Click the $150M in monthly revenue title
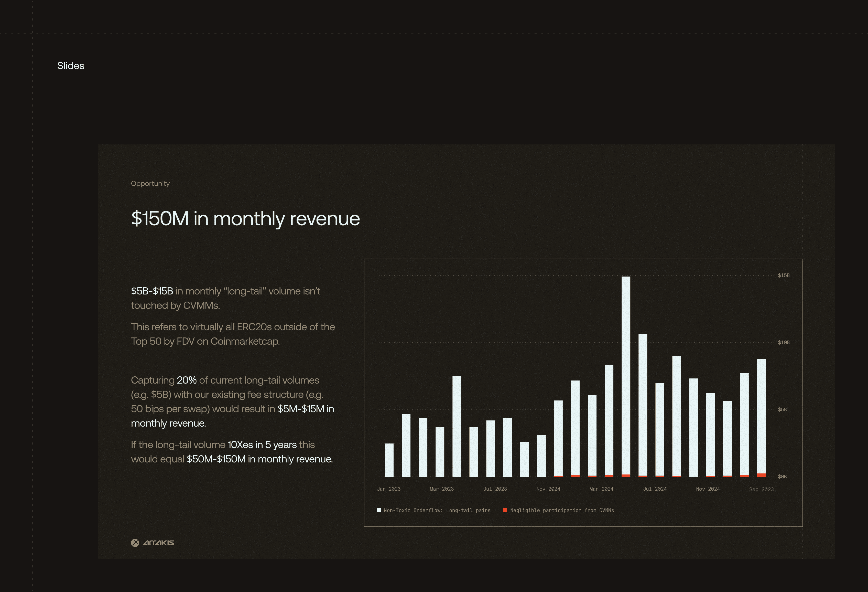Screen dimensions: 868x592 (245, 219)
